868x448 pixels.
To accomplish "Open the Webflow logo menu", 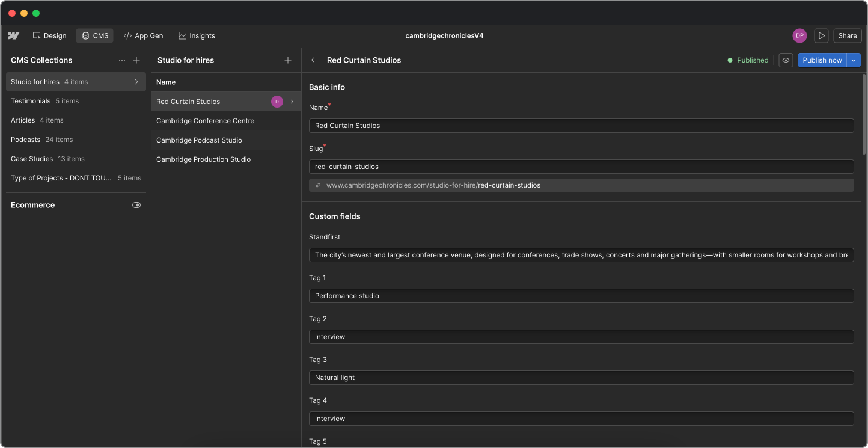I will [x=13, y=36].
